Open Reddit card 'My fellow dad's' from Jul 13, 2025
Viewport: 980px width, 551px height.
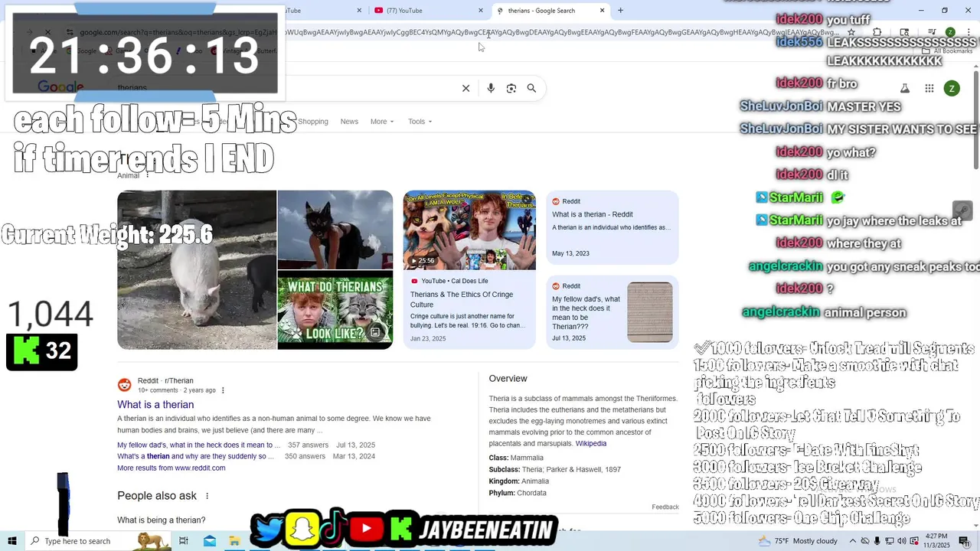[612, 312]
